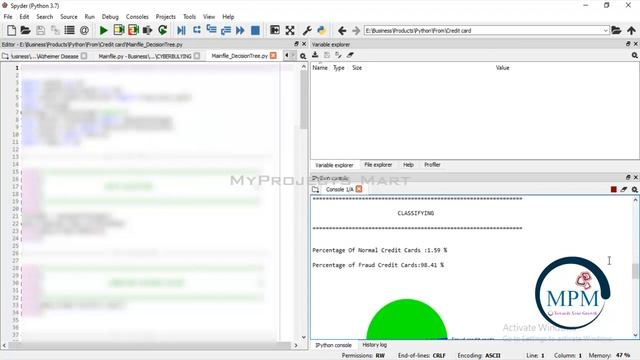Open the file list icon in toolbar
Viewport: 640px width, 360px height.
click(69, 30)
